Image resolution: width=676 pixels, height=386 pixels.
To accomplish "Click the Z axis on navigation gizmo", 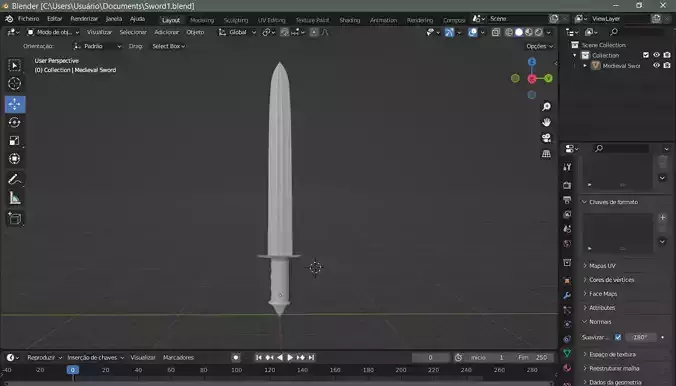I will click(532, 62).
